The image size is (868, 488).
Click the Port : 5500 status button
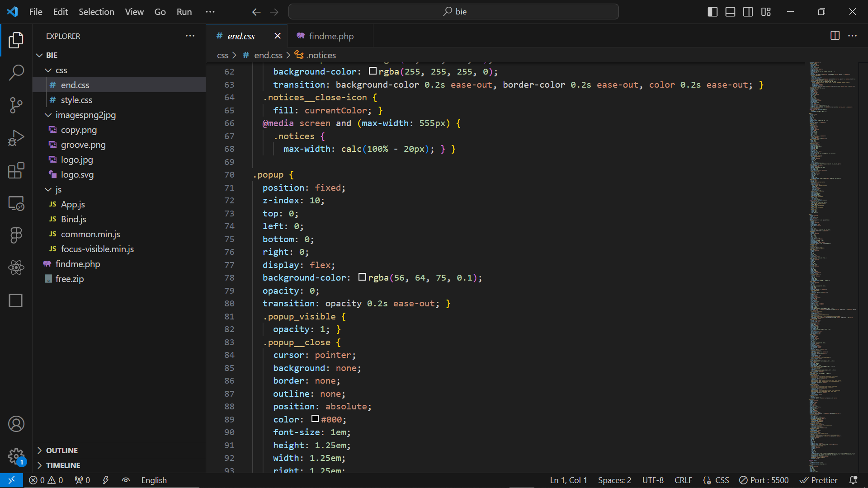pyautogui.click(x=764, y=480)
